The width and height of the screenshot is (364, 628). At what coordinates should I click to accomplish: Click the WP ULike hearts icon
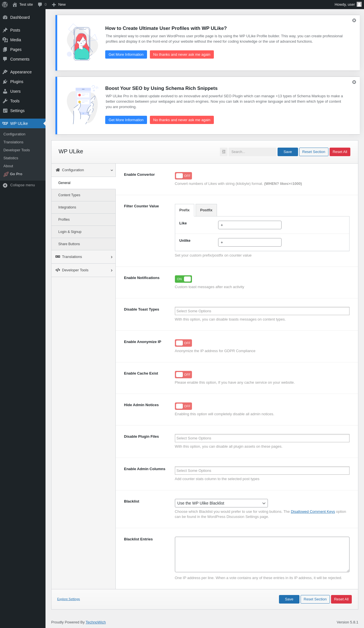[5, 123]
